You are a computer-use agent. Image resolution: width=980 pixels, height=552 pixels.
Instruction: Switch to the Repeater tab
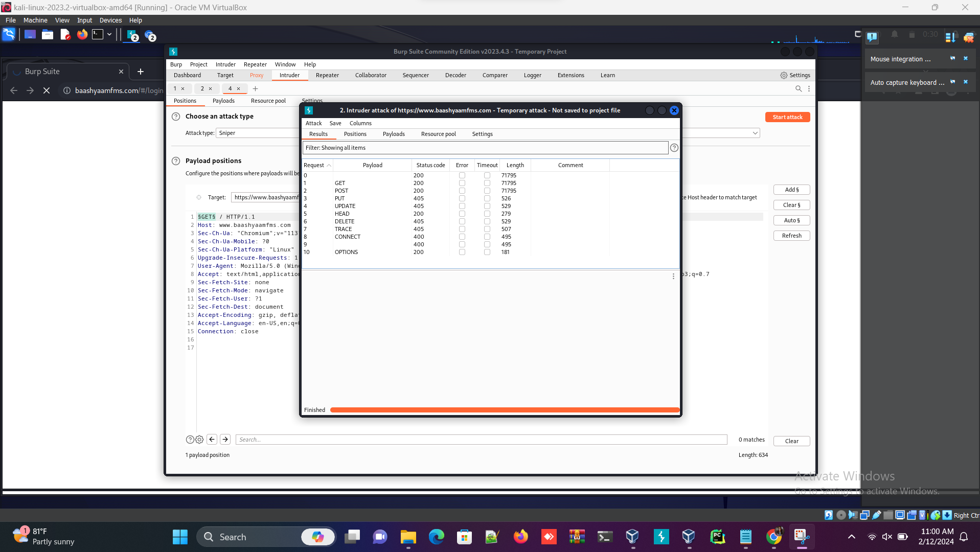(327, 75)
